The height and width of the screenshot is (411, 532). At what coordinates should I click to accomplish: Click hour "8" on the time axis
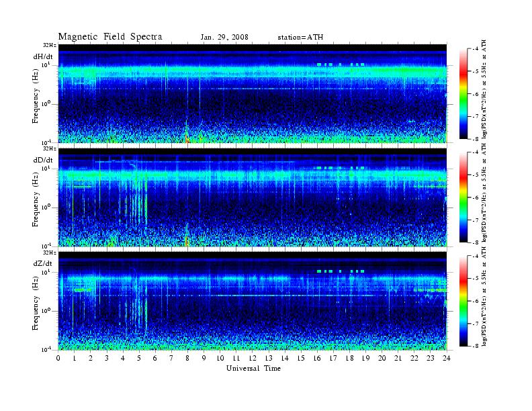[x=187, y=359]
